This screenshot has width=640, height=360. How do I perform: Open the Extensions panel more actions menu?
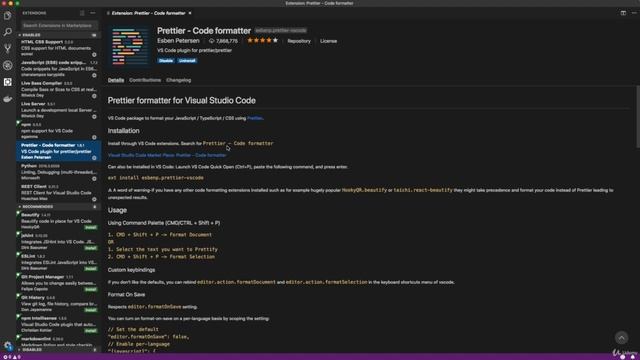coord(93,13)
